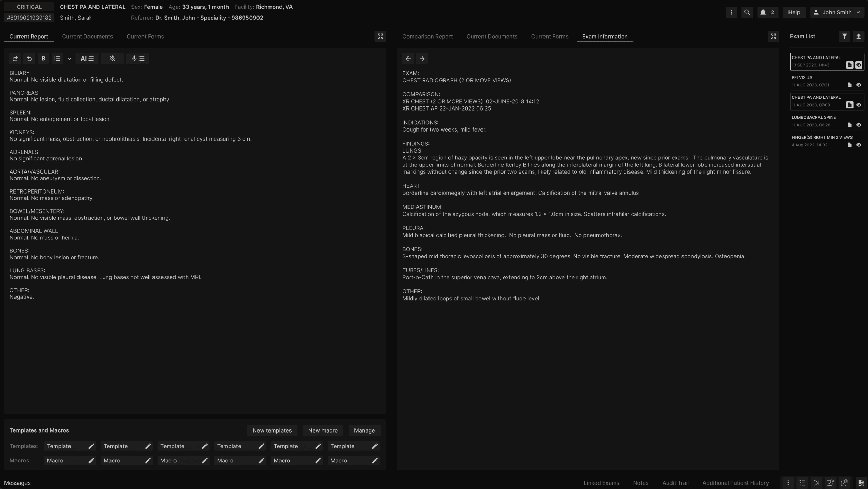This screenshot has height=489, width=868.
Task: Toggle eye icon for LUMBOSACRAL SPINE exam
Action: (859, 125)
